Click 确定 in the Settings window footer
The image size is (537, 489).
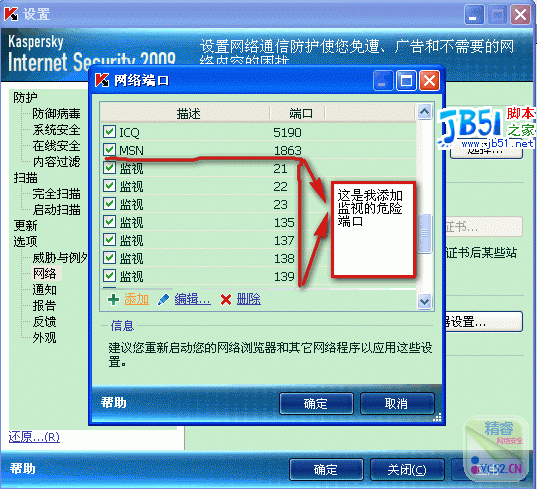(326, 469)
